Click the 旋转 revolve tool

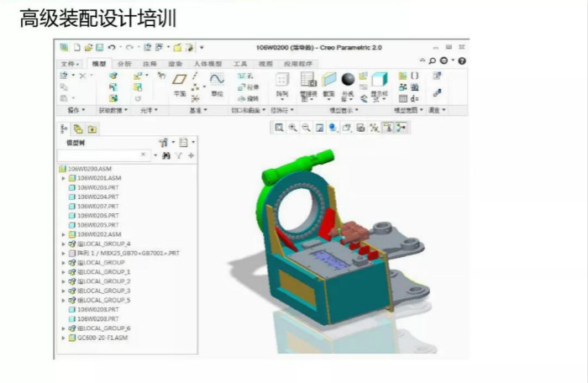coord(249,98)
